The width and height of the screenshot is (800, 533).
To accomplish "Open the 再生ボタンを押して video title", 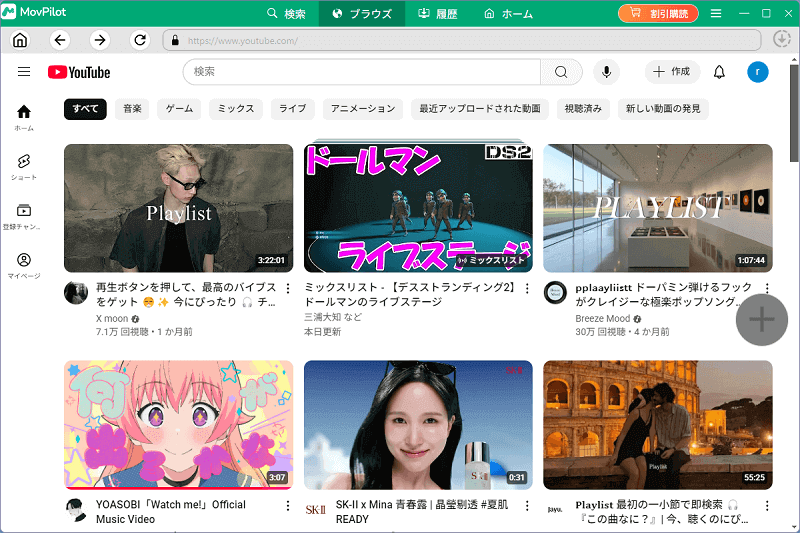I will (x=186, y=294).
